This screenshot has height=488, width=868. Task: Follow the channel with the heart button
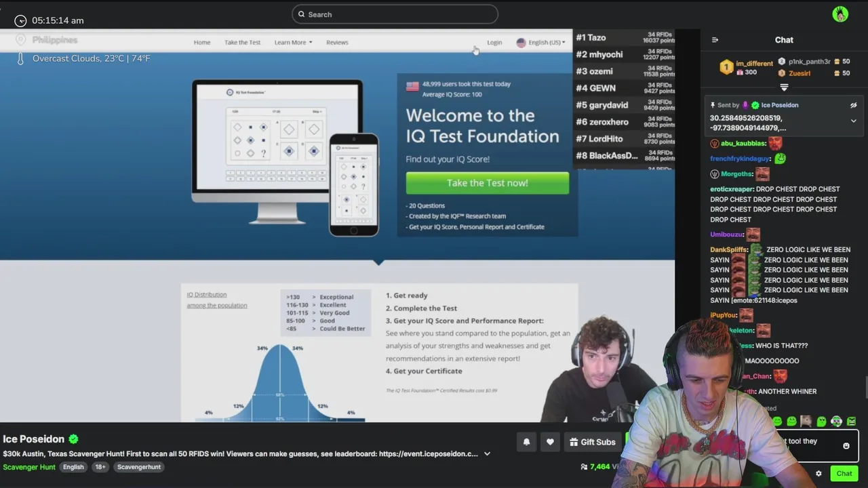pyautogui.click(x=550, y=442)
